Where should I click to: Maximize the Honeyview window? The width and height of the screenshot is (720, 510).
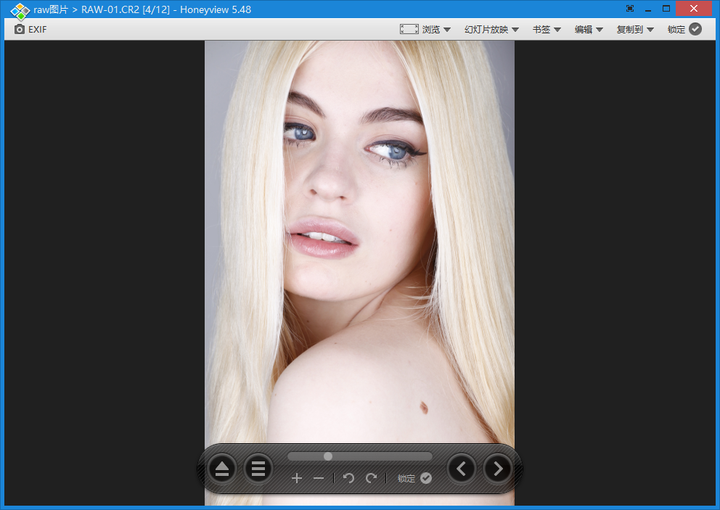[x=666, y=9]
